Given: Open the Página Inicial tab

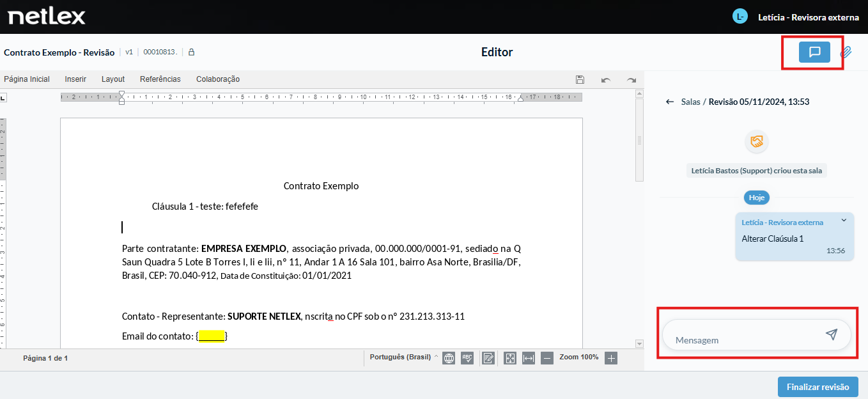Looking at the screenshot, I should [x=27, y=79].
